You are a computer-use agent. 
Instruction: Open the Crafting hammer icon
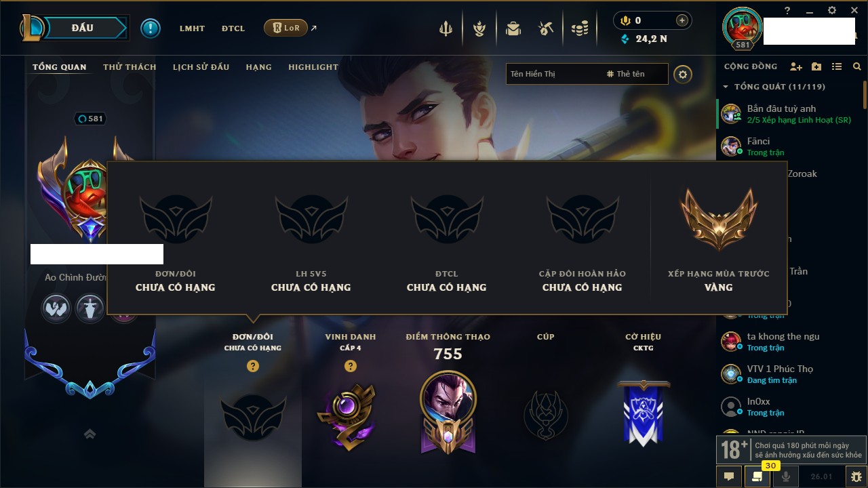546,28
